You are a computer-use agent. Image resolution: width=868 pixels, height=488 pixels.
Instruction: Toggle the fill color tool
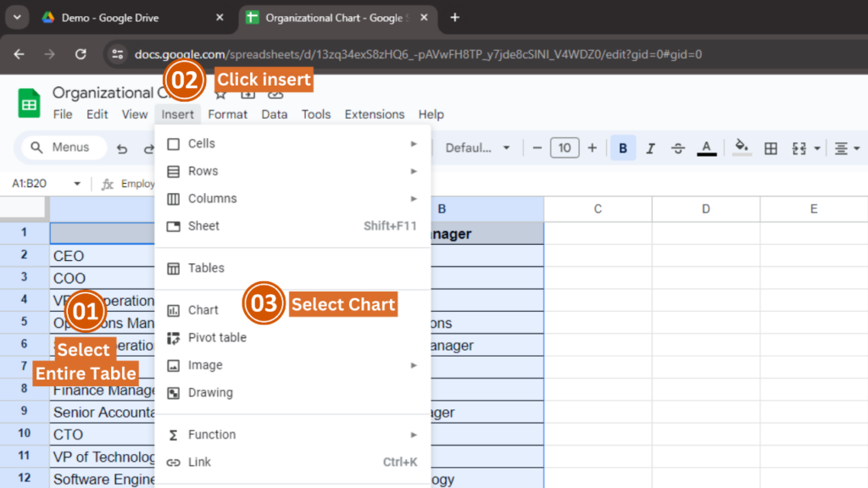(x=741, y=147)
